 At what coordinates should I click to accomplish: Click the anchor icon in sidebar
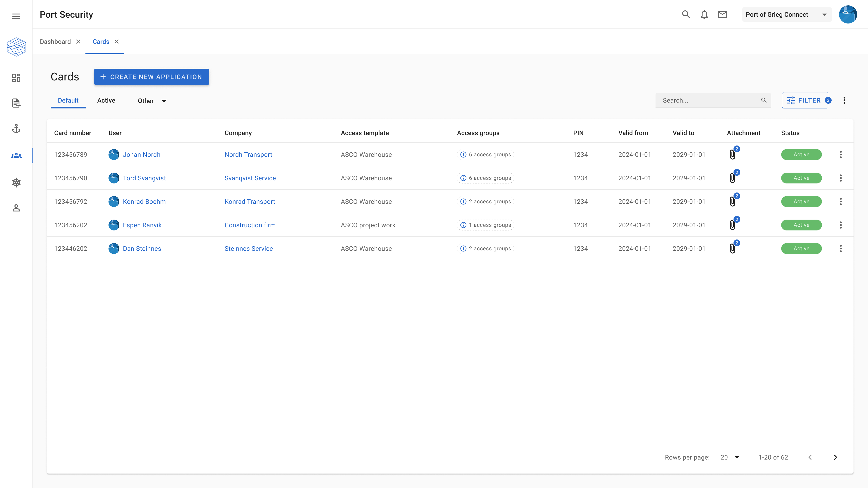(16, 128)
